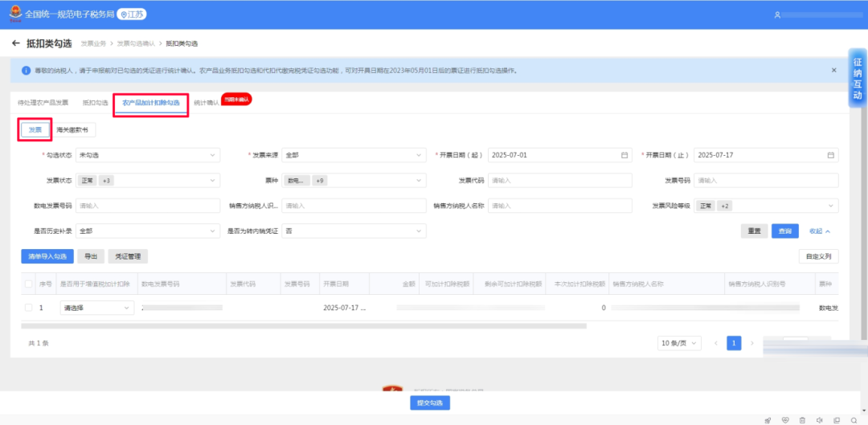Expand the 发票状态 dropdown
This screenshot has width=868, height=425.
coord(148,181)
